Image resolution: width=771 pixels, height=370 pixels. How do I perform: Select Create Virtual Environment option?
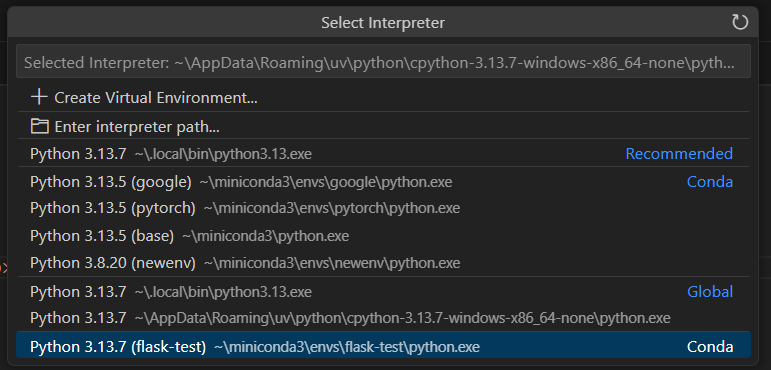pyautogui.click(x=383, y=97)
